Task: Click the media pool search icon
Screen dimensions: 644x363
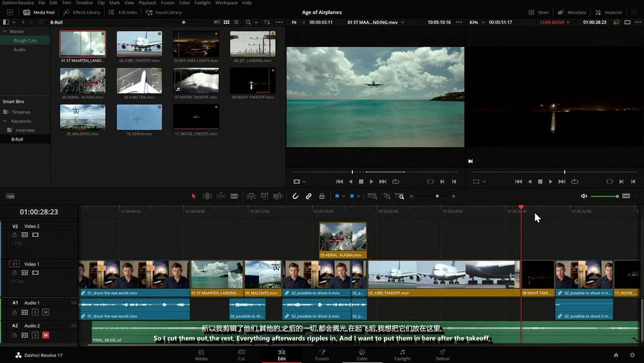Action: click(248, 22)
